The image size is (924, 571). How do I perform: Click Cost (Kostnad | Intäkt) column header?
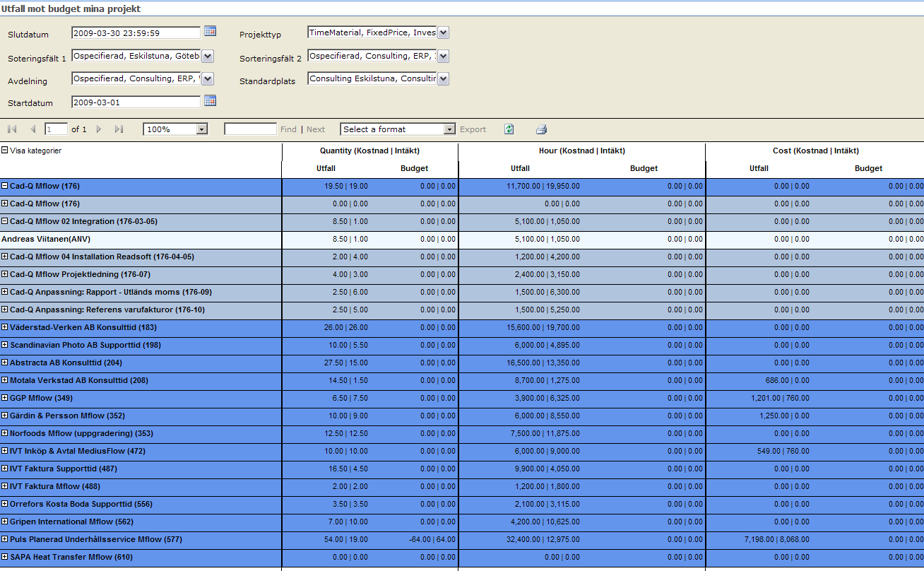tap(816, 151)
